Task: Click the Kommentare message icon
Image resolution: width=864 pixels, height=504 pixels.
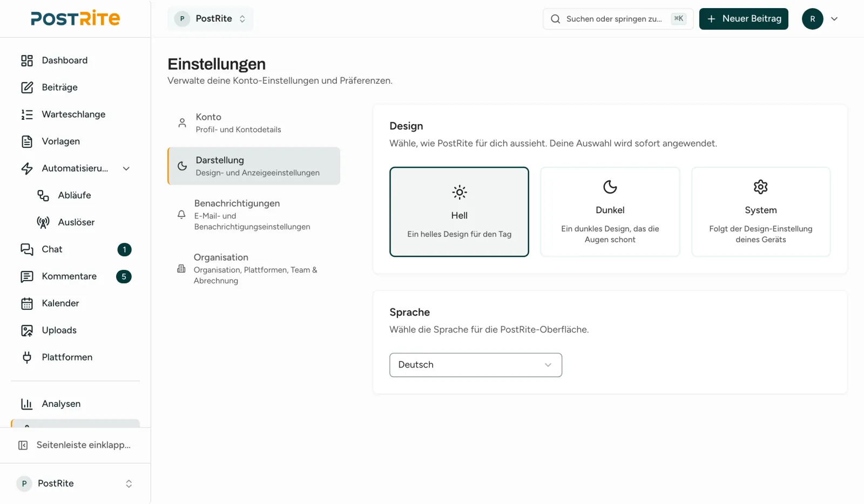Action: [x=27, y=276]
